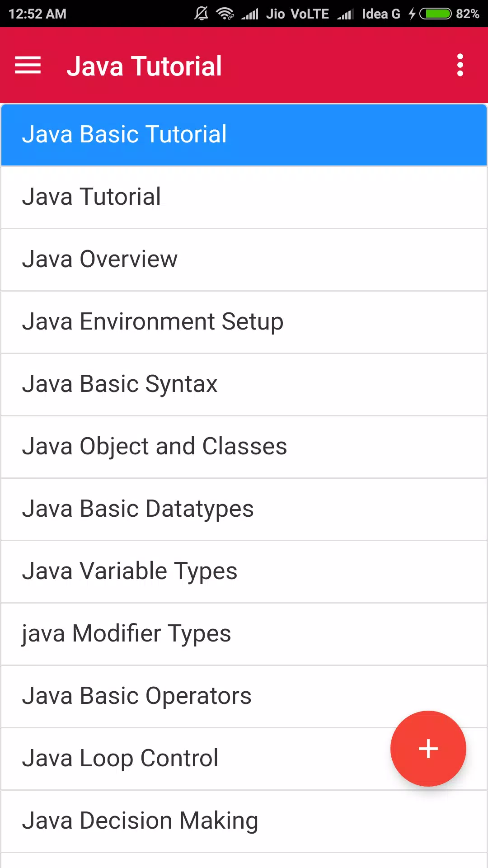488x868 pixels.
Task: Tap the muted bell notification icon
Action: click(202, 14)
